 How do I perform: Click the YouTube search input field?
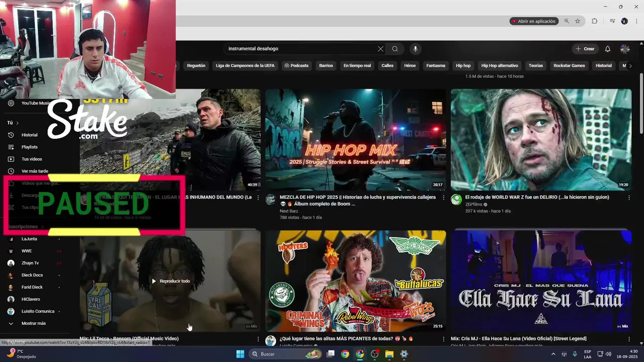coord(301,49)
